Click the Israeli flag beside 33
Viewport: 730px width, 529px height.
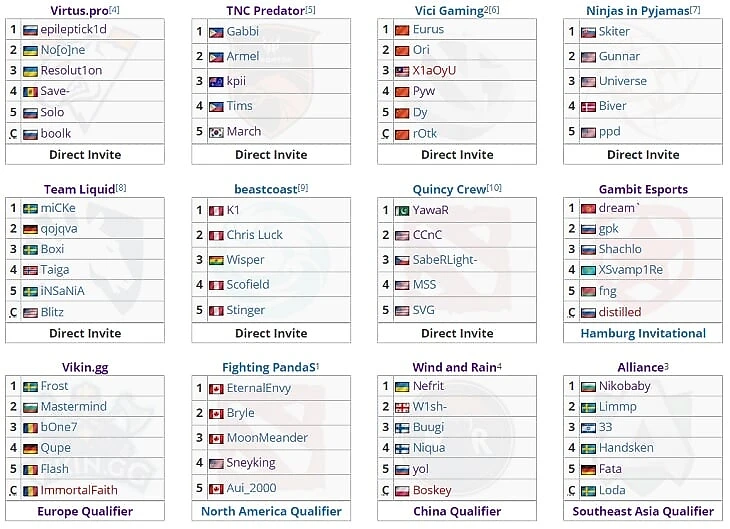(x=588, y=428)
